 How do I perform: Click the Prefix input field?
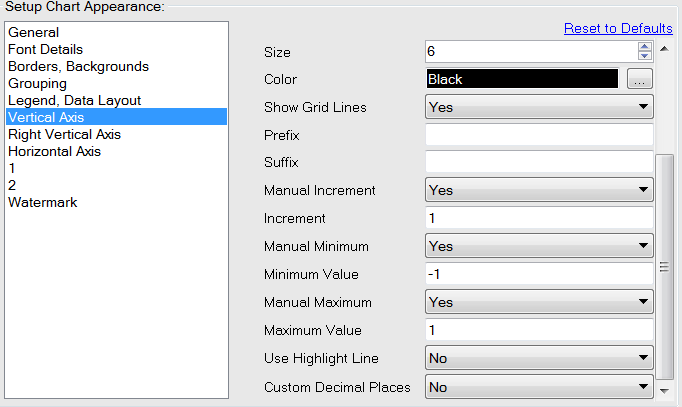pos(539,134)
